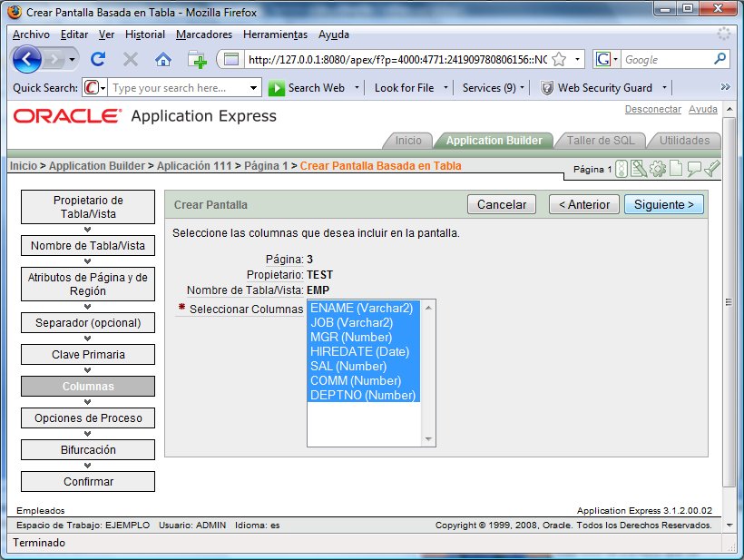
Task: Switch to the Inicio tab
Action: click(408, 141)
